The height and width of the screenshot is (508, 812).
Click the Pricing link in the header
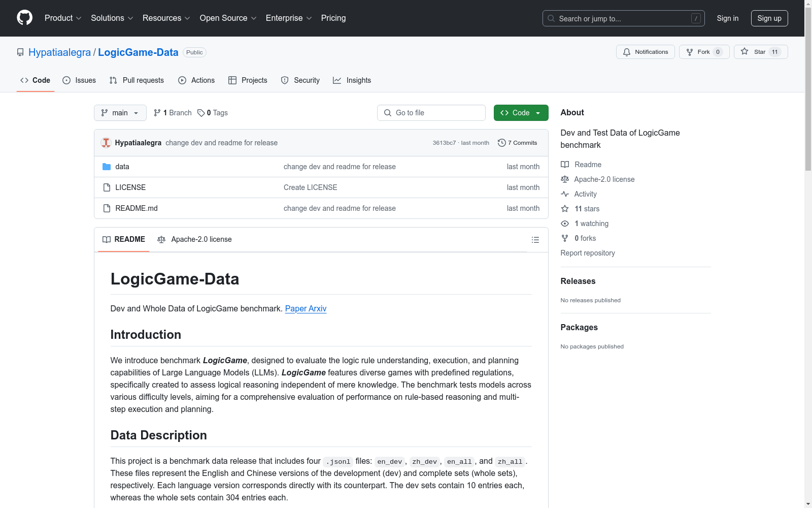pos(333,18)
